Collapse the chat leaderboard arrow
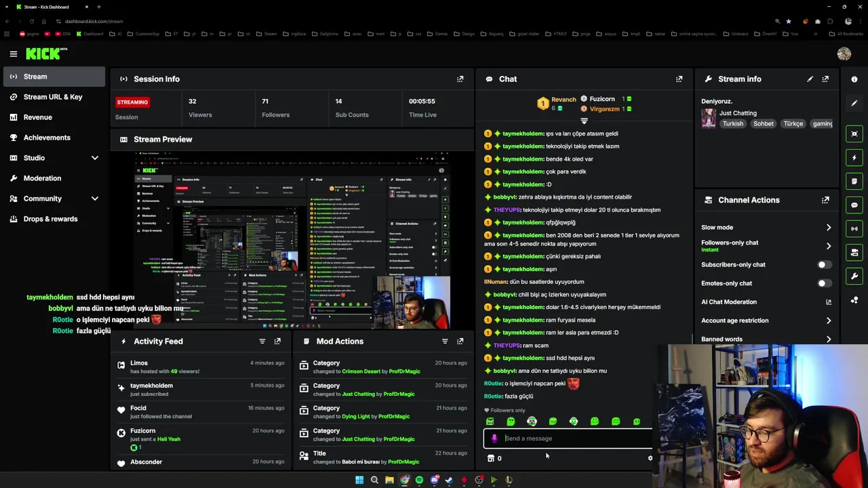This screenshot has width=868, height=488. (x=584, y=121)
